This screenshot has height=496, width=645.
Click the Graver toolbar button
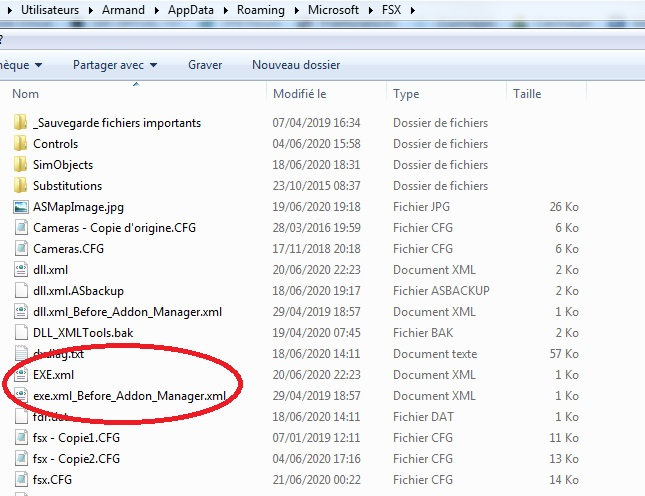pos(205,65)
